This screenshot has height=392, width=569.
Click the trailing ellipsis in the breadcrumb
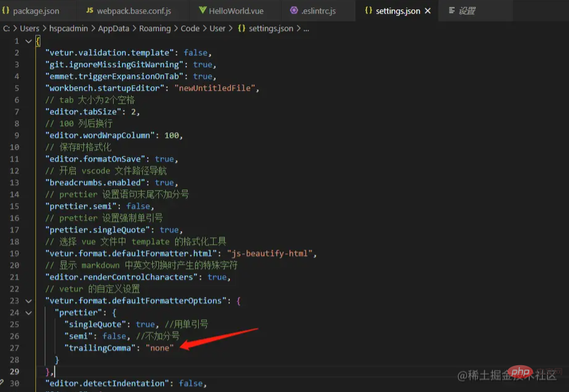[x=306, y=29]
